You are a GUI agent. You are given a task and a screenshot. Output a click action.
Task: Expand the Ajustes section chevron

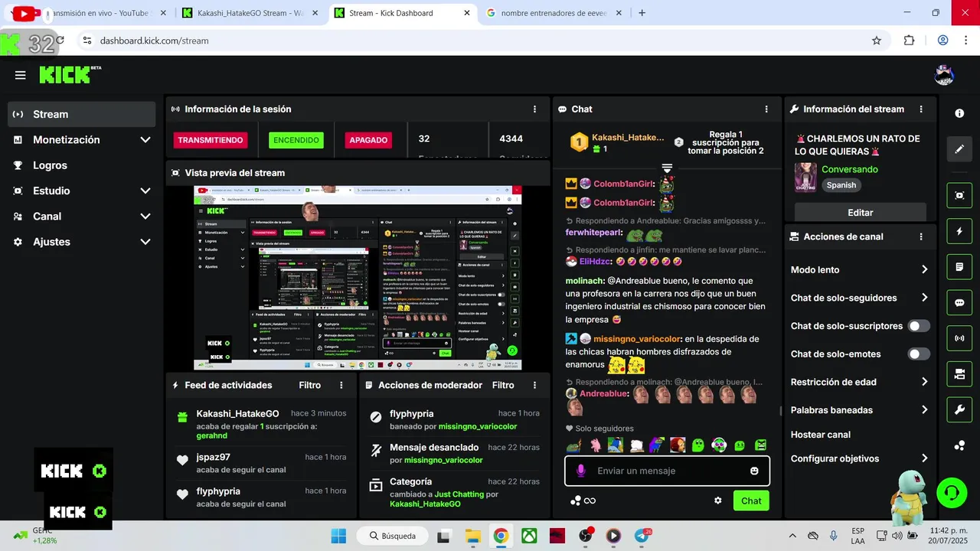(x=145, y=242)
